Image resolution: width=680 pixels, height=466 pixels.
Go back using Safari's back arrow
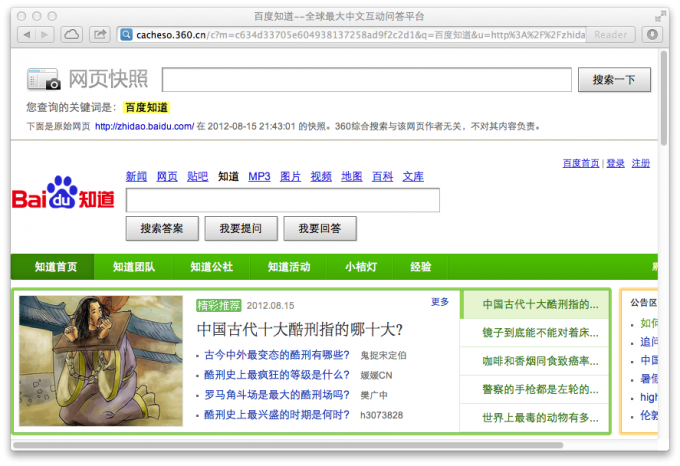coord(27,35)
